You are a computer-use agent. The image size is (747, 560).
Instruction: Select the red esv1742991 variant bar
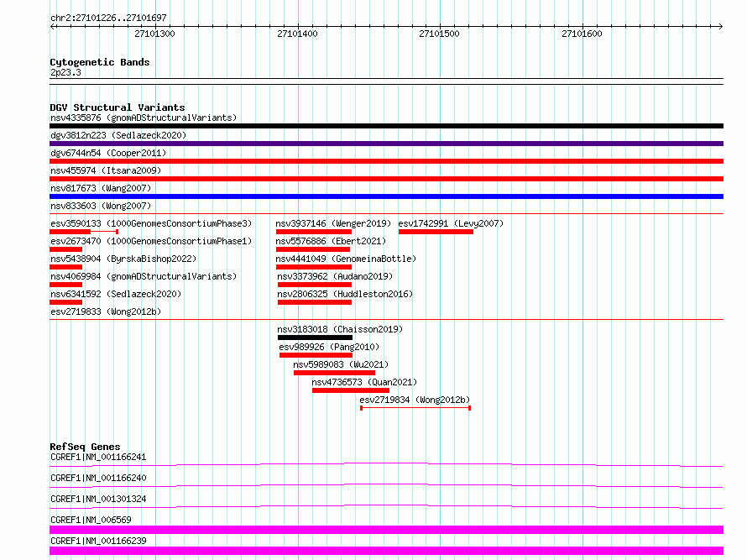pos(436,232)
